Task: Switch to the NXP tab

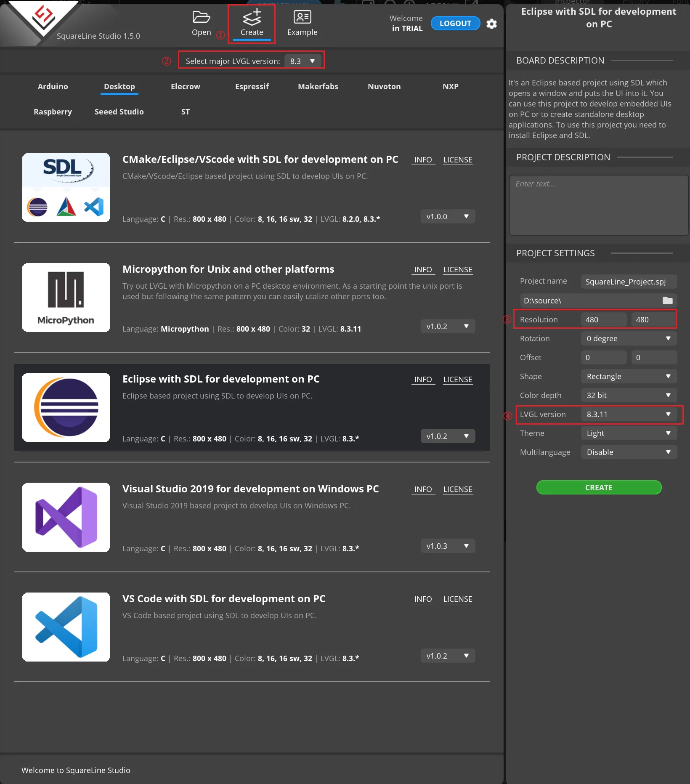Action: (x=451, y=87)
